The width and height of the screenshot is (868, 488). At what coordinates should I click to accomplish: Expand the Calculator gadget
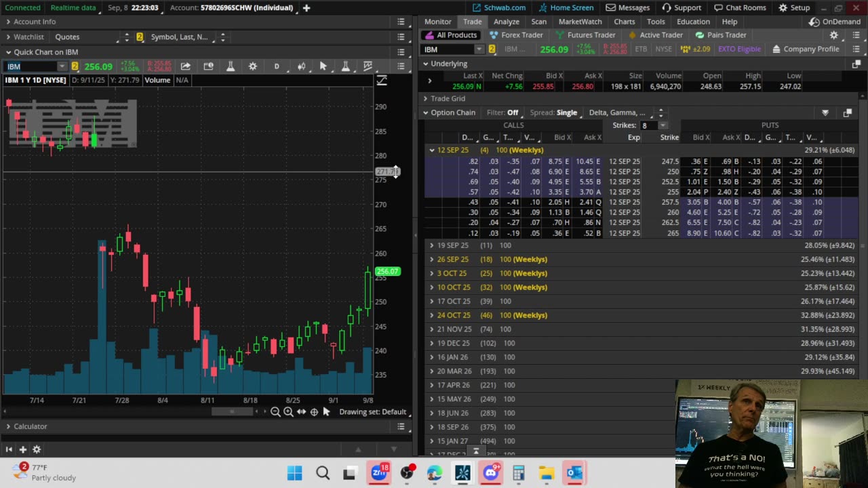pos(8,426)
